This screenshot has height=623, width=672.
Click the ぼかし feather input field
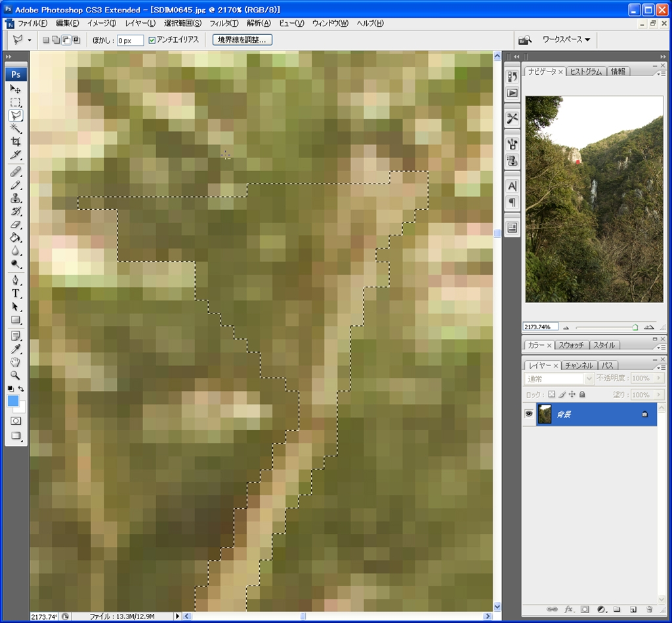(130, 41)
